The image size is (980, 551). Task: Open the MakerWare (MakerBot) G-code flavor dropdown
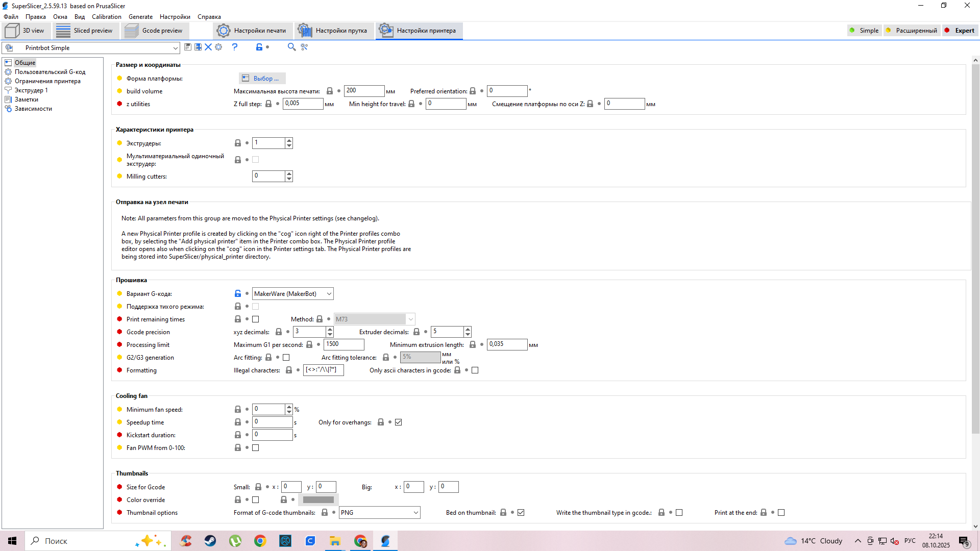[293, 294]
